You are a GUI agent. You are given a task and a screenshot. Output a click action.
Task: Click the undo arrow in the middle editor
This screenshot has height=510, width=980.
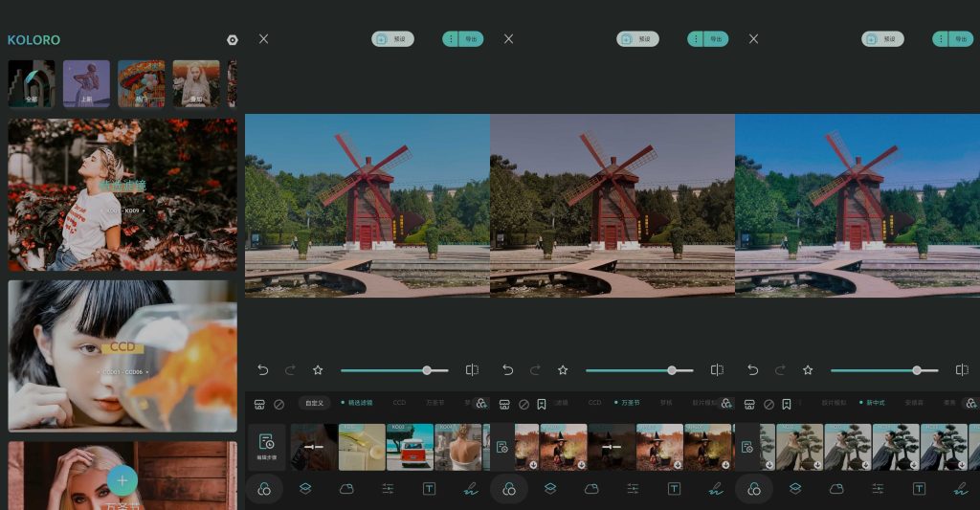click(508, 370)
